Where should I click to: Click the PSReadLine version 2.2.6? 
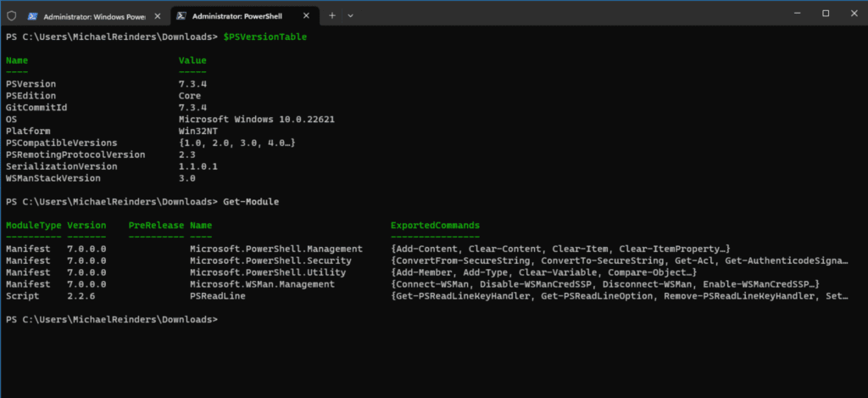(81, 296)
